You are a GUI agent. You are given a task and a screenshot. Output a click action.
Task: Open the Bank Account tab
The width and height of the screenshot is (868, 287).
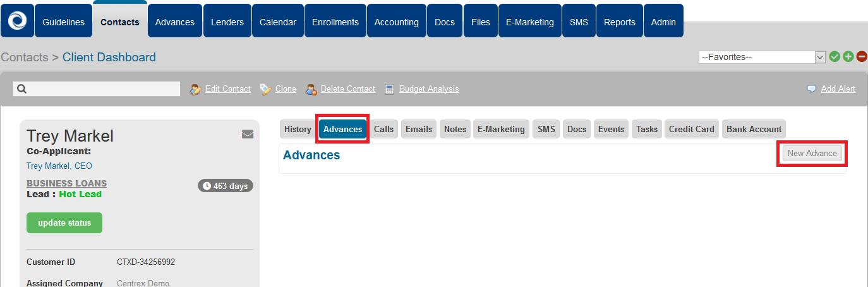754,129
